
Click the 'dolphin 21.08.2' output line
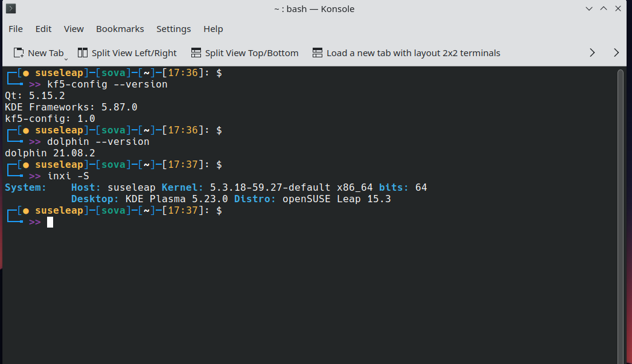point(50,153)
